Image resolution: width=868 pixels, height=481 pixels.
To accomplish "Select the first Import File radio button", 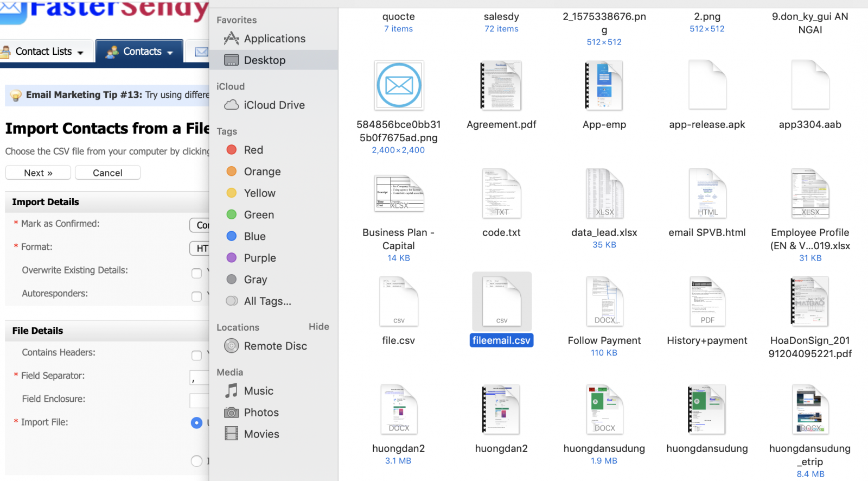I will click(196, 423).
